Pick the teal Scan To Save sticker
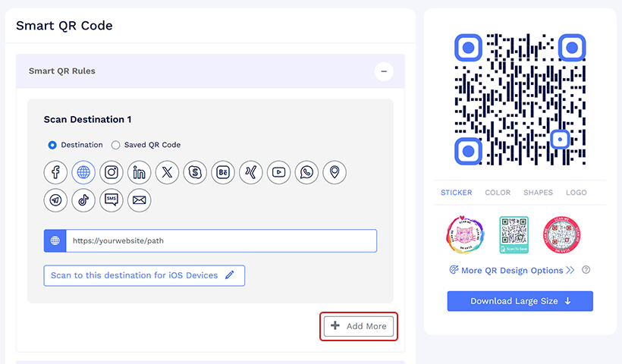622x364 pixels. [x=514, y=235]
